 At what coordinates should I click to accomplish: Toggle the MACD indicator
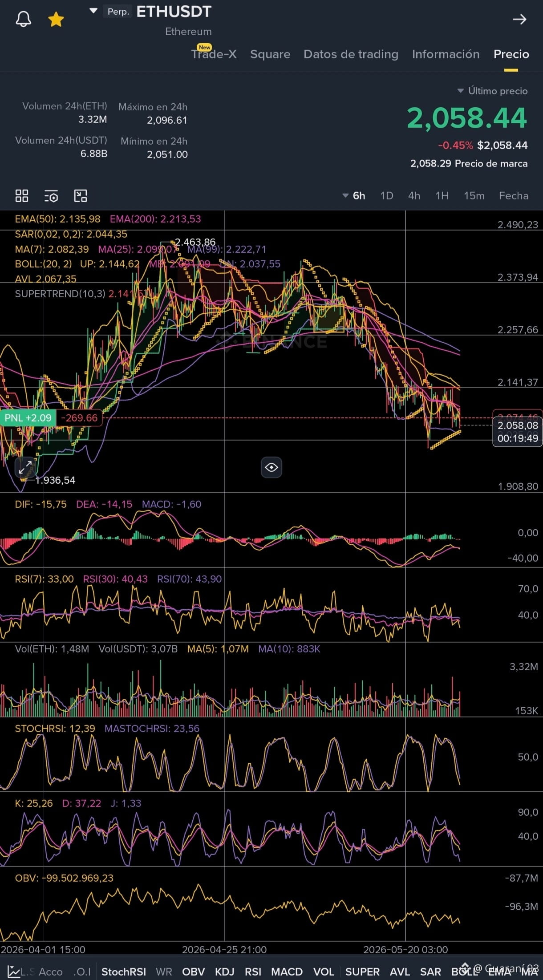[x=287, y=972]
